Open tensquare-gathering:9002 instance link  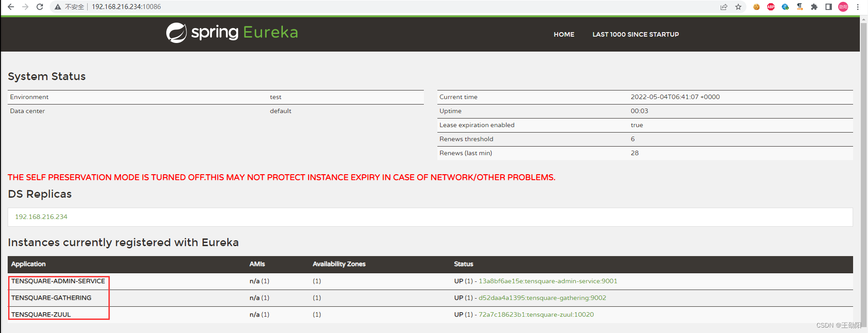[542, 298]
